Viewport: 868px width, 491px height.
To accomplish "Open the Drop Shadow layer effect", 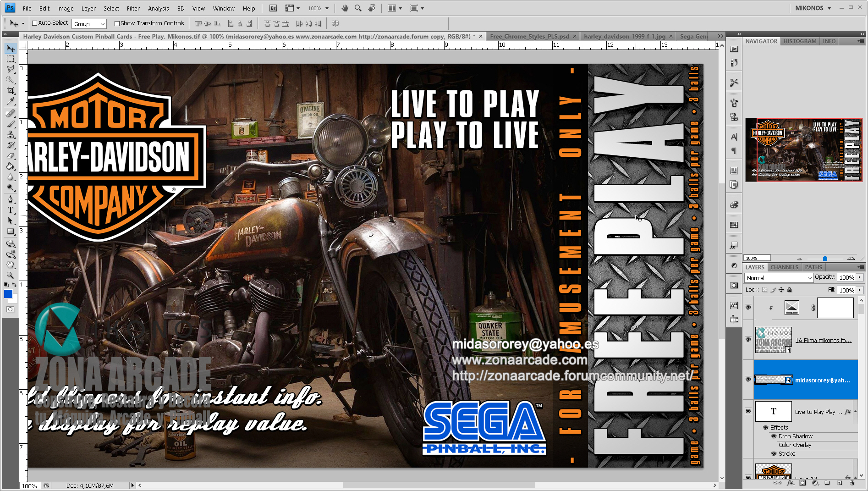I will coord(796,436).
